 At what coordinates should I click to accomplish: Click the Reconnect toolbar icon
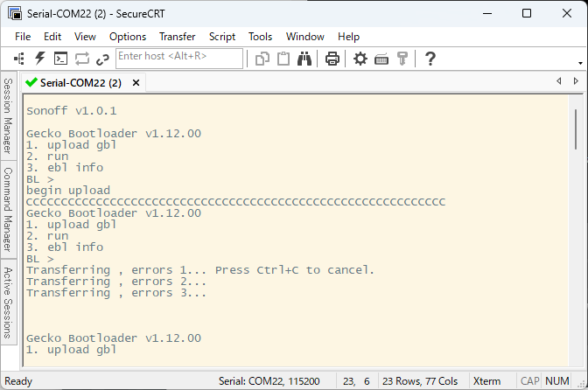81,59
